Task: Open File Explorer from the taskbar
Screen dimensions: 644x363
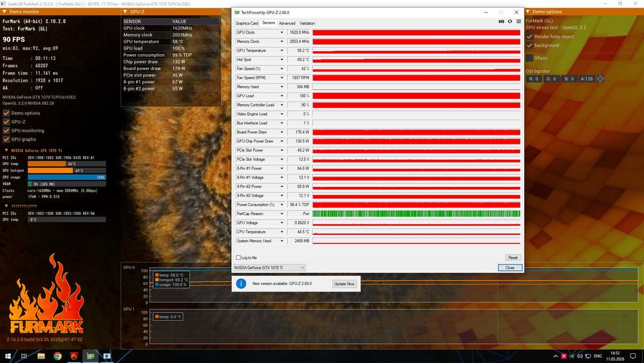Action: 41,356
